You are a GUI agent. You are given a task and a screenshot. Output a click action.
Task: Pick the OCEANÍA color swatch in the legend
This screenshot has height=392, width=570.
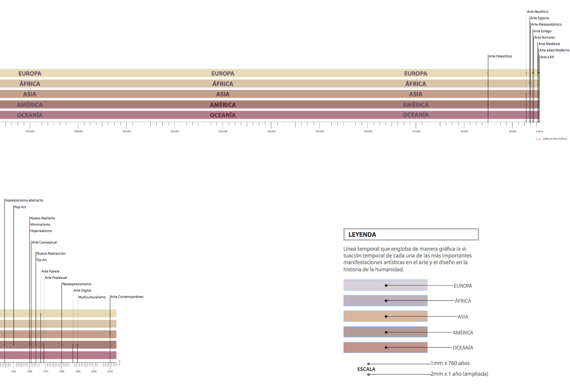click(x=385, y=348)
